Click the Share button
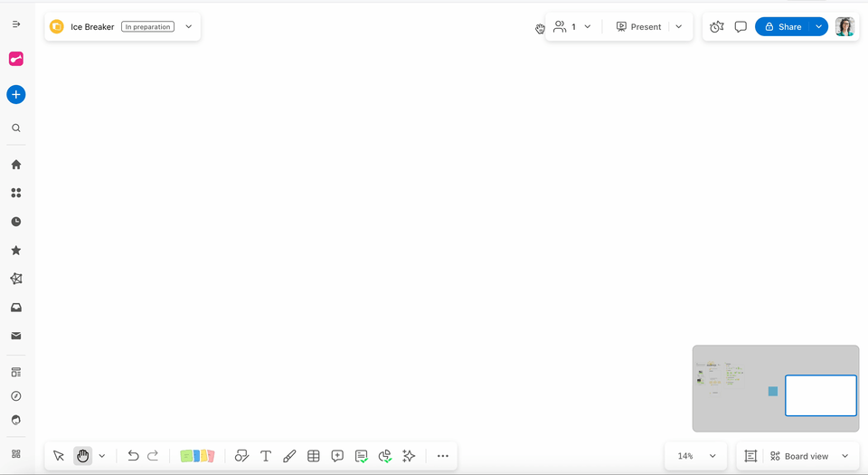Screen dimensions: 868x475 783,26
